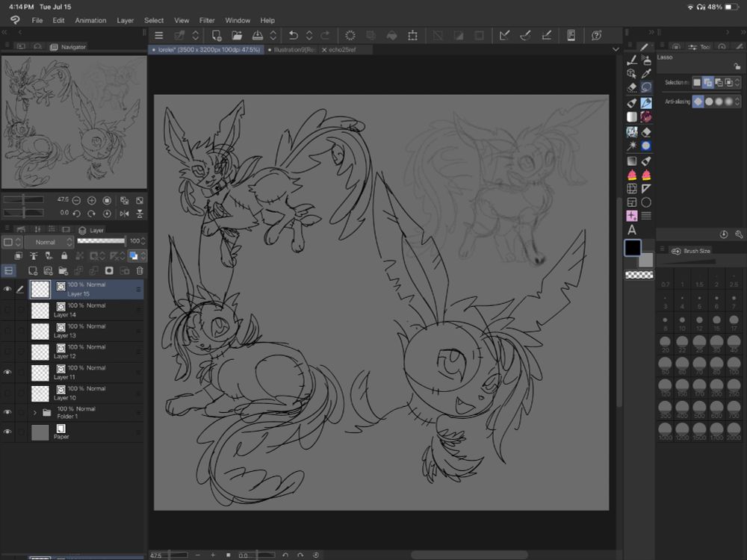
Task: Open the File menu
Action: point(37,20)
